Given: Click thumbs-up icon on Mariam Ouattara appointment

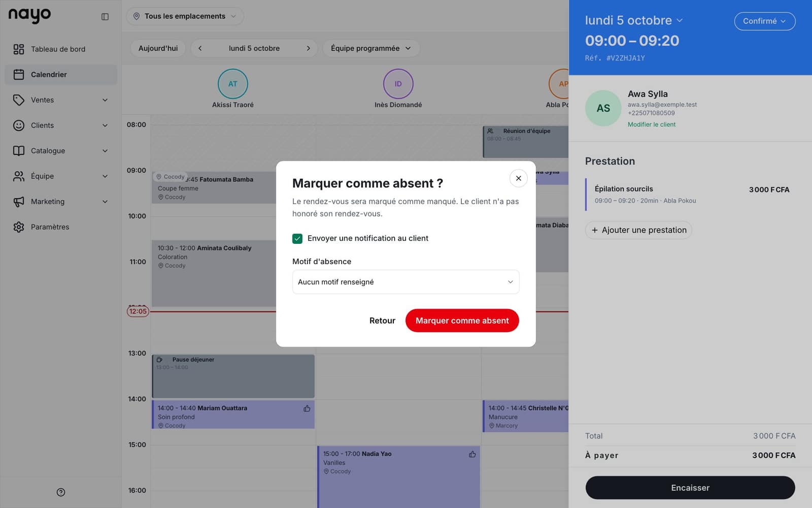Looking at the screenshot, I should (307, 408).
